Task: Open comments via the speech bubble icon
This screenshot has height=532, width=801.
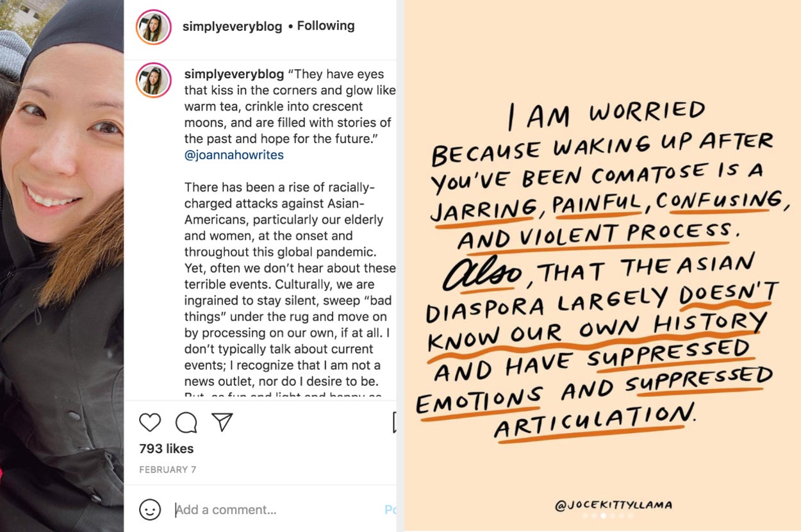Action: [x=186, y=422]
